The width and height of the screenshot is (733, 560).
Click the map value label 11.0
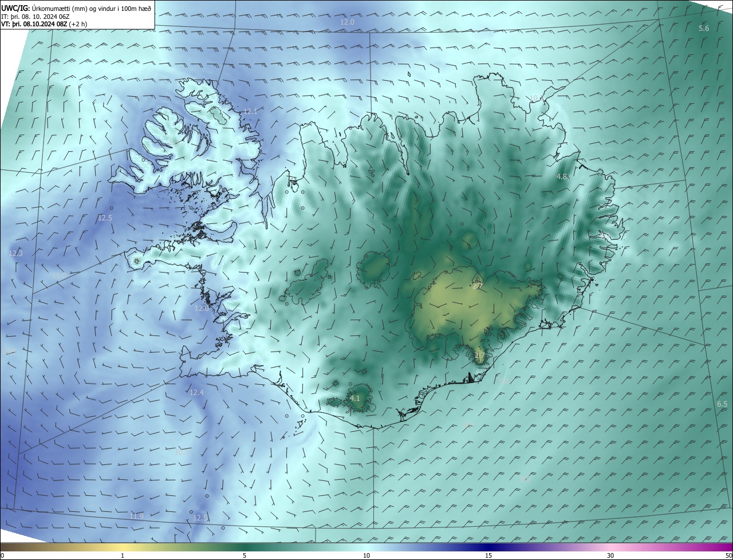pyautogui.click(x=59, y=276)
